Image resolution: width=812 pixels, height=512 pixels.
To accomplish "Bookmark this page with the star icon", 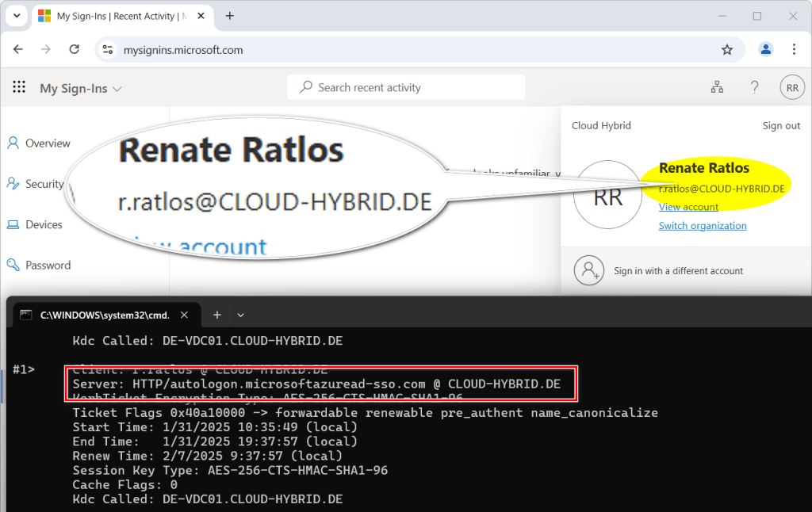I will click(x=727, y=50).
